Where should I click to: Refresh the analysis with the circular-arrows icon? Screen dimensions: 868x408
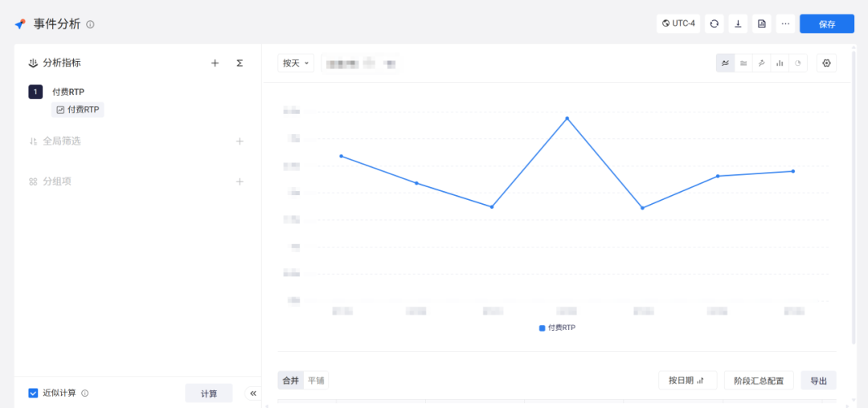pyautogui.click(x=714, y=24)
